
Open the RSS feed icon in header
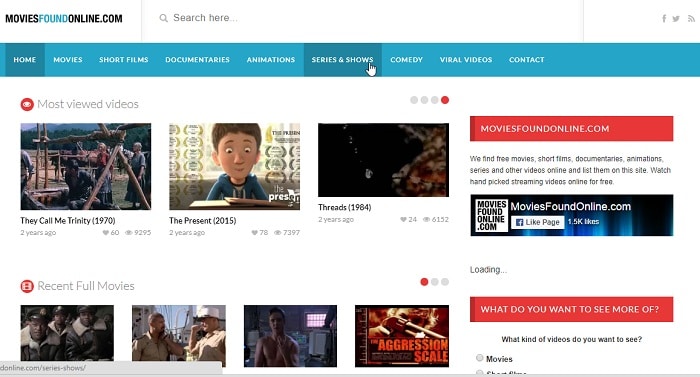[691, 19]
